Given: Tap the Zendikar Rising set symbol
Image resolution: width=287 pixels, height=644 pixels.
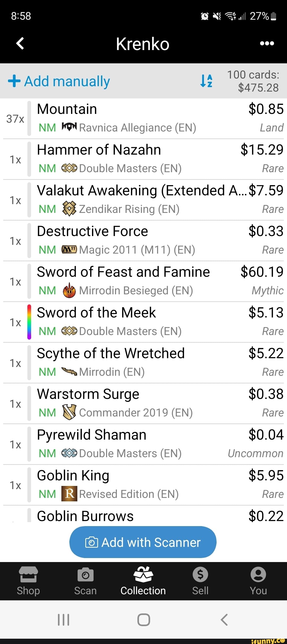Looking at the screenshot, I should [69, 209].
